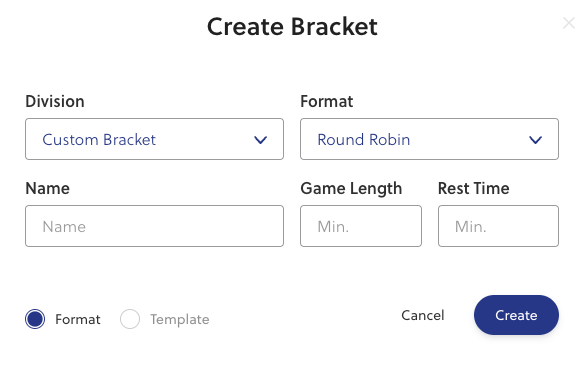Open the Round Robin format dropdown

click(x=429, y=139)
